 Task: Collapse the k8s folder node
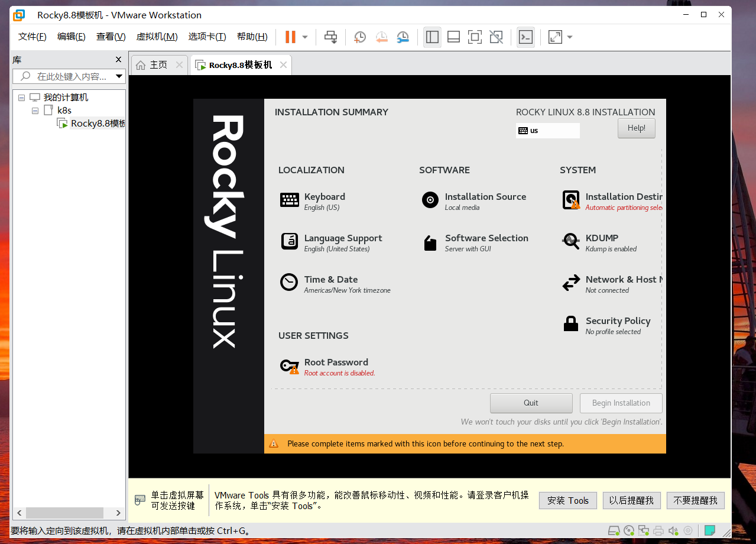(x=35, y=111)
